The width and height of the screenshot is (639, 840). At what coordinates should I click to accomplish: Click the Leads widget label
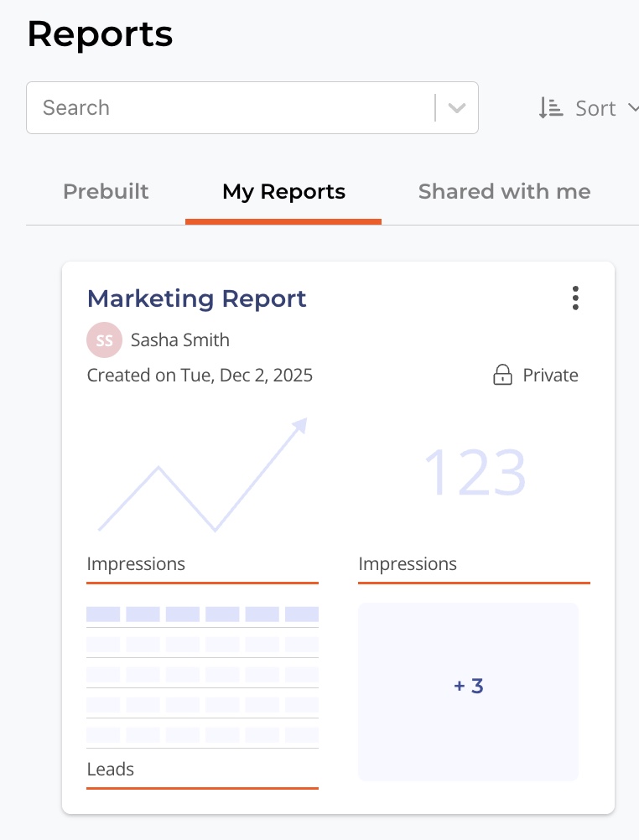111,769
